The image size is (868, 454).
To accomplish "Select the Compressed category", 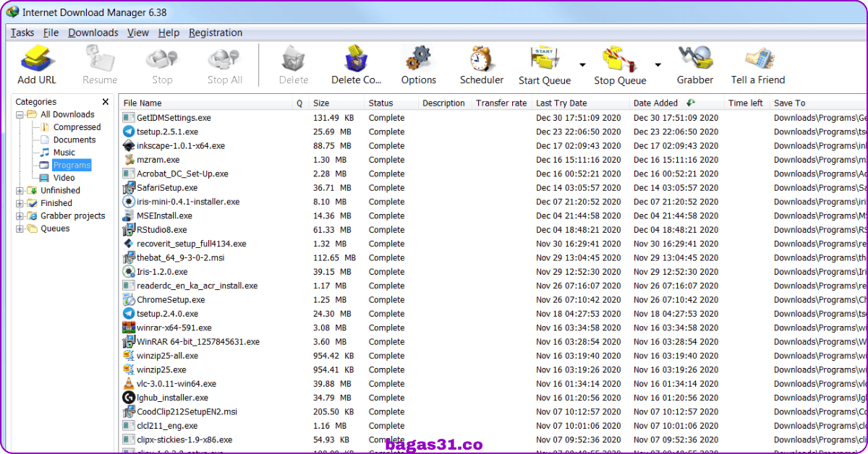I will click(77, 127).
